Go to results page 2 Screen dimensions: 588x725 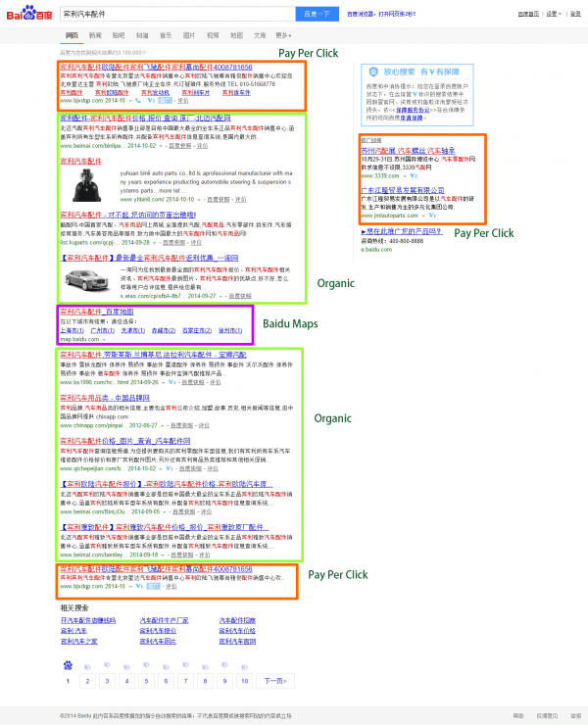tap(87, 681)
